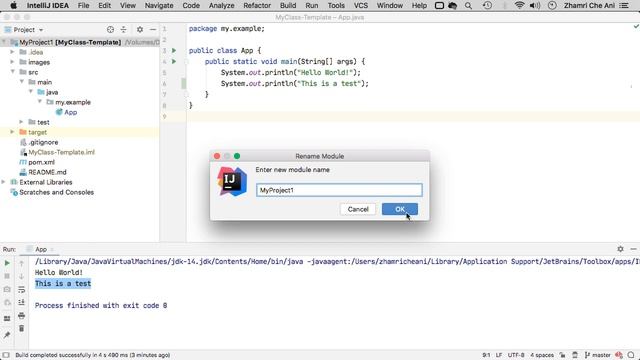Open Project panel settings gear
The image size is (640, 360).
click(x=140, y=29)
